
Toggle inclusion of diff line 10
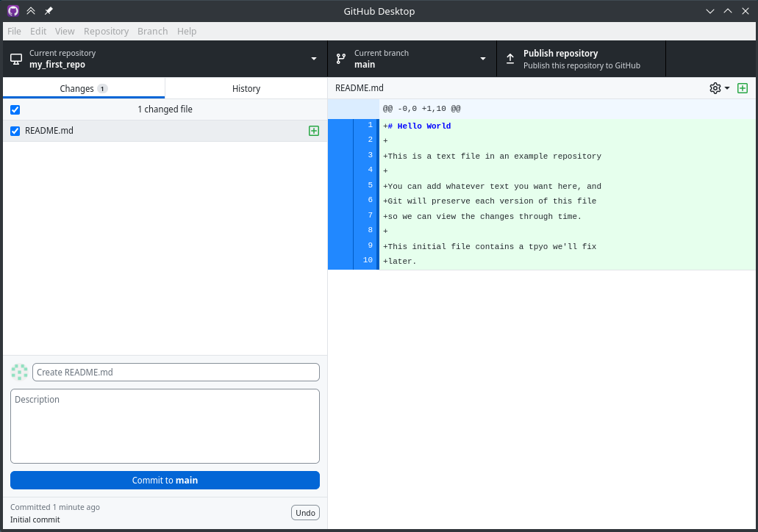354,261
